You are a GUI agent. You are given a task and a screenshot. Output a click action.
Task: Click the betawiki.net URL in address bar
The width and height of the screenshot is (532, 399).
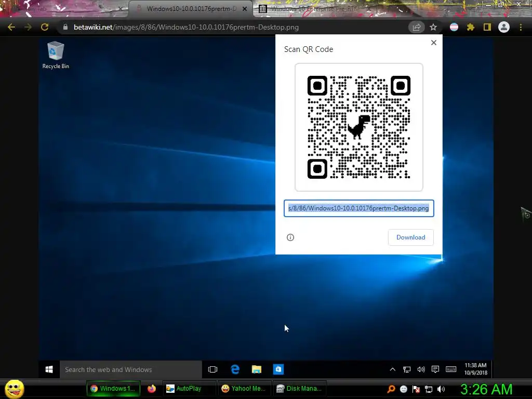[x=187, y=27]
